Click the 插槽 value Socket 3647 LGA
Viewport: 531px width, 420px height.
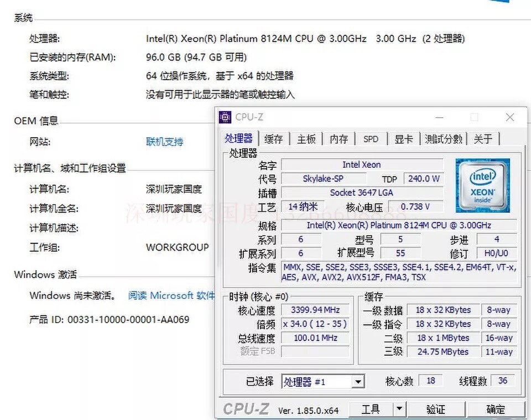(x=362, y=193)
